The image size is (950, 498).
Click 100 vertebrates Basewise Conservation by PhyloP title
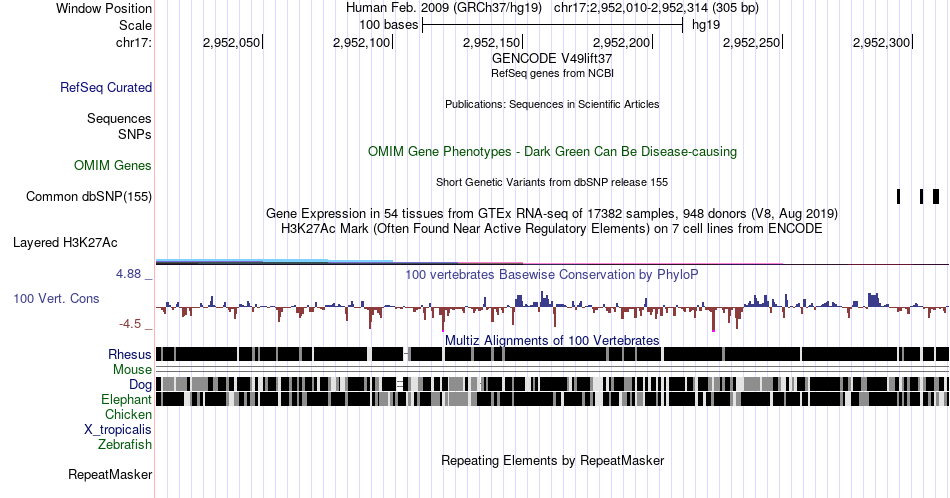tap(552, 274)
